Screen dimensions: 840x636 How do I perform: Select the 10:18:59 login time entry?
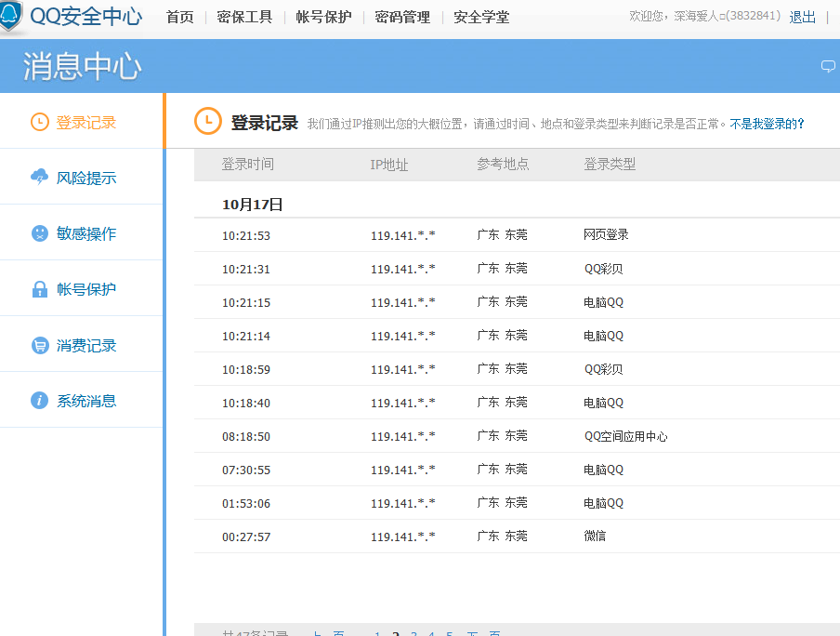pyautogui.click(x=246, y=369)
